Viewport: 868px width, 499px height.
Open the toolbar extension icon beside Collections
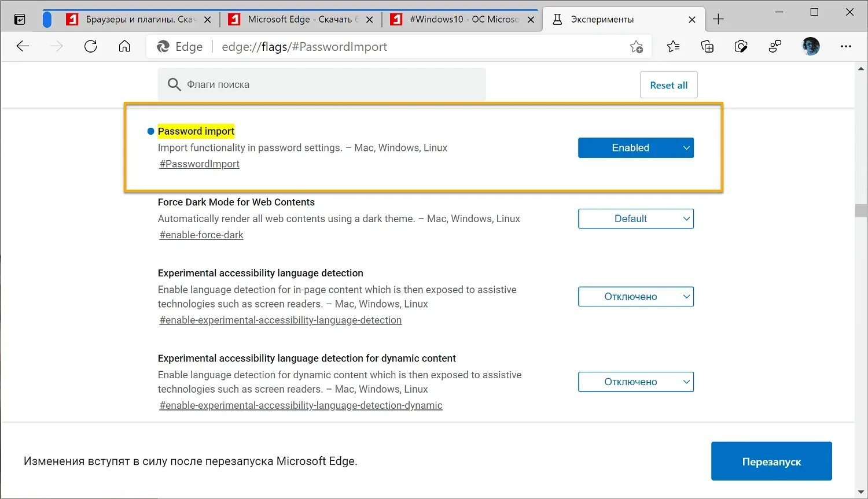(x=741, y=46)
